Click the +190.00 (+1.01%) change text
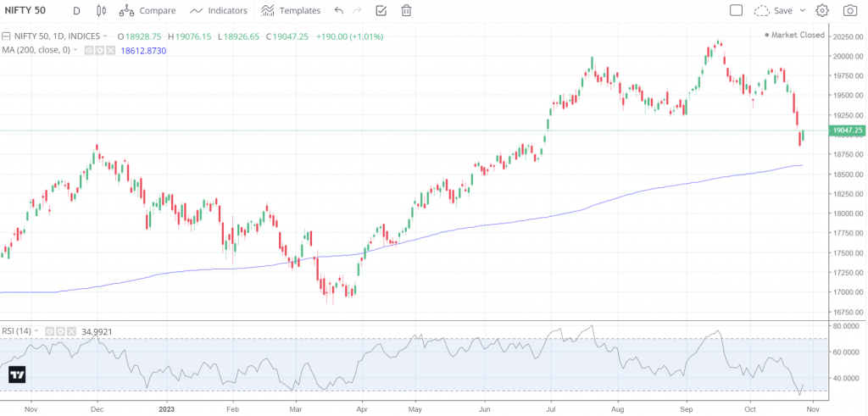The width and height of the screenshot is (868, 416). click(x=350, y=36)
